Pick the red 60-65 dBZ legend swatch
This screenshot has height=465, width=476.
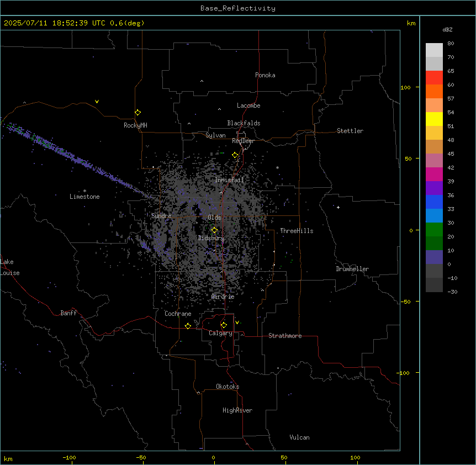[434, 78]
